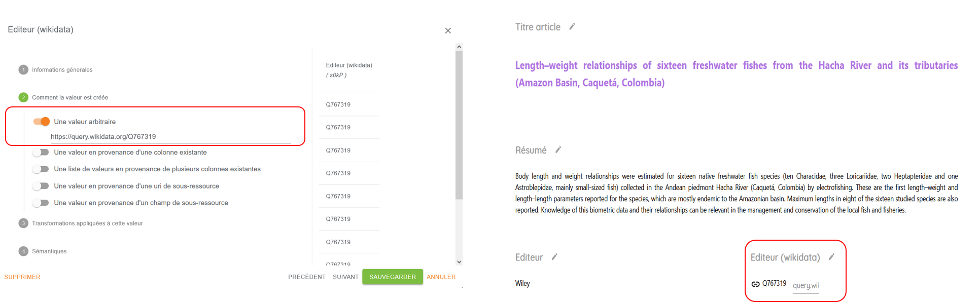Toggle list of values from several columns
This screenshot has width=980, height=302.
tap(41, 169)
